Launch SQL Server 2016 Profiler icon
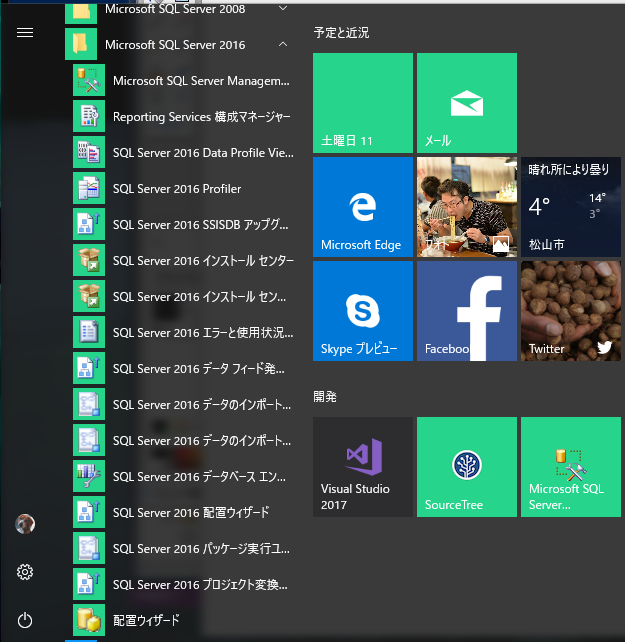Screen dimensions: 625x642 coord(89,188)
